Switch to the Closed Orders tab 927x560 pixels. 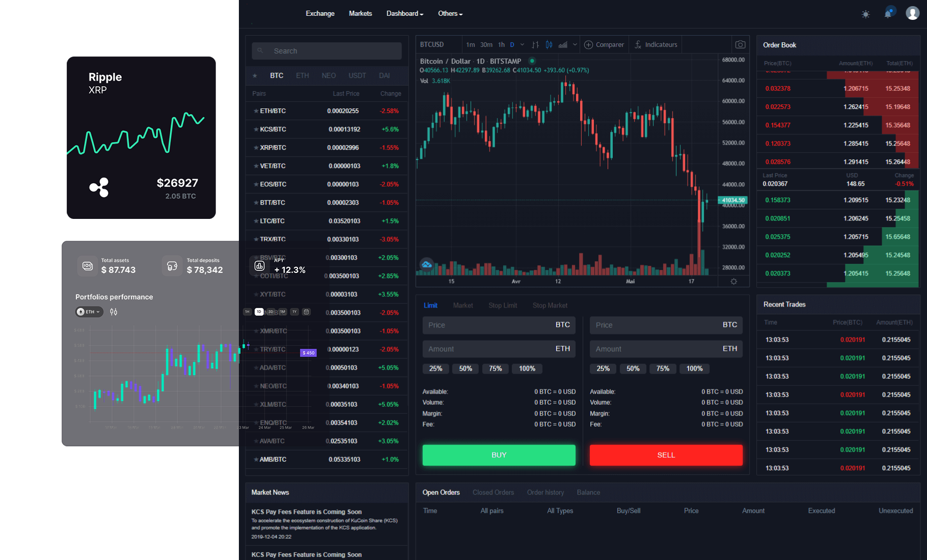(x=493, y=492)
